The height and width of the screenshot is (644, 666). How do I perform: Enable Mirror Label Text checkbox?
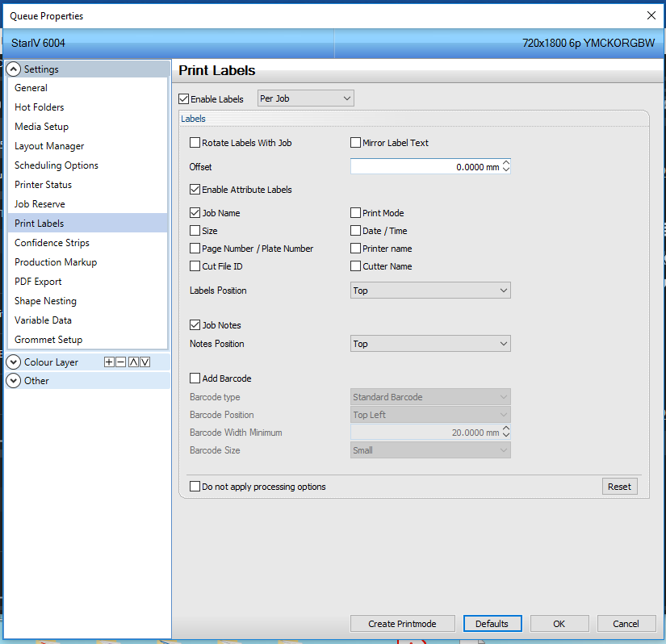[x=355, y=143]
